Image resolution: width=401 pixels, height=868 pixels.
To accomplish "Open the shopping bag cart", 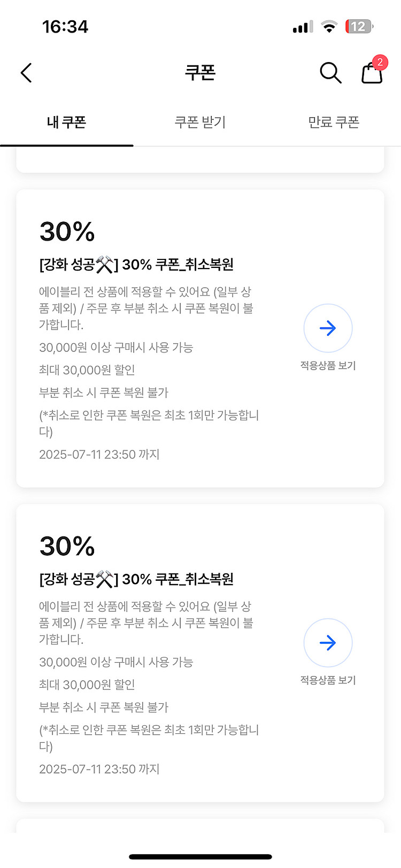I will (372, 74).
